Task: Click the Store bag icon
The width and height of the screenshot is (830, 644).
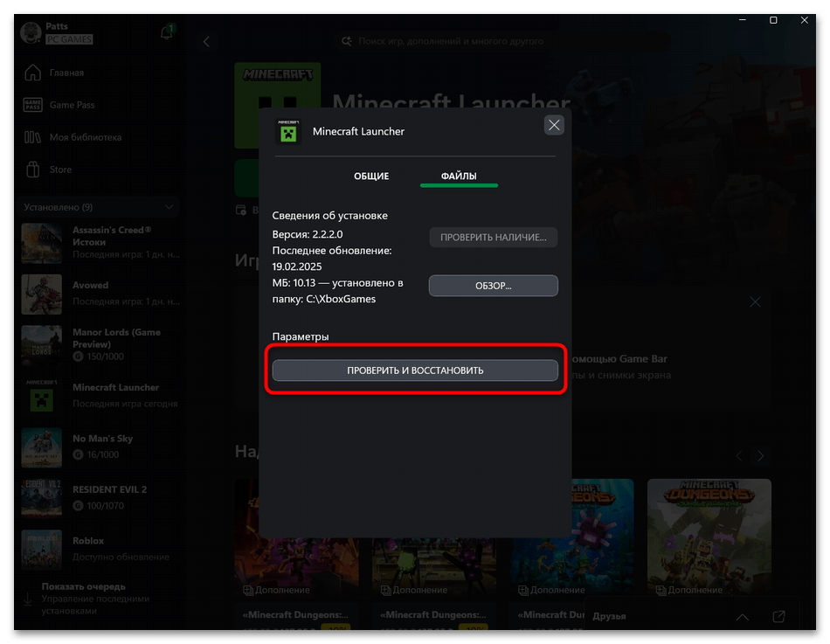Action: [x=33, y=170]
